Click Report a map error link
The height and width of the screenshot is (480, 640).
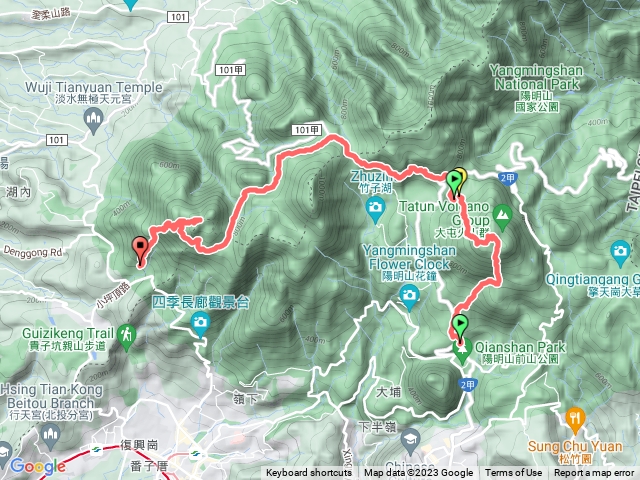(x=593, y=473)
